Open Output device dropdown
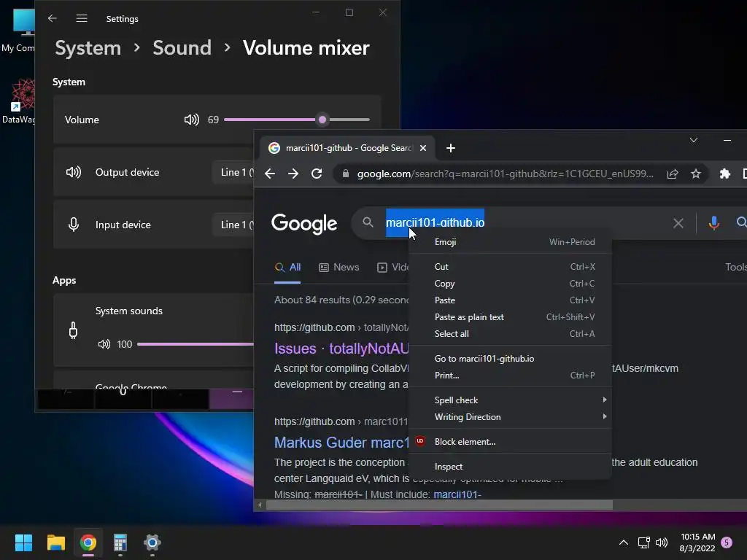This screenshot has width=747, height=560. point(233,172)
